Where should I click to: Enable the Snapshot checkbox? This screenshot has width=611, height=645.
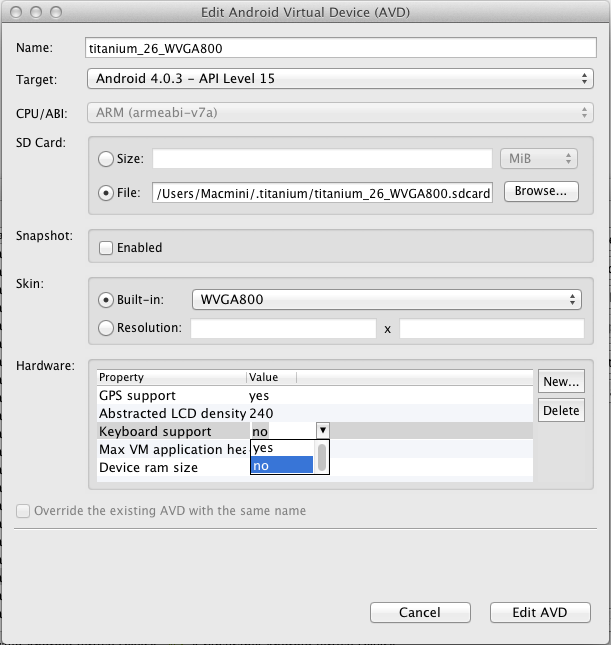[106, 248]
